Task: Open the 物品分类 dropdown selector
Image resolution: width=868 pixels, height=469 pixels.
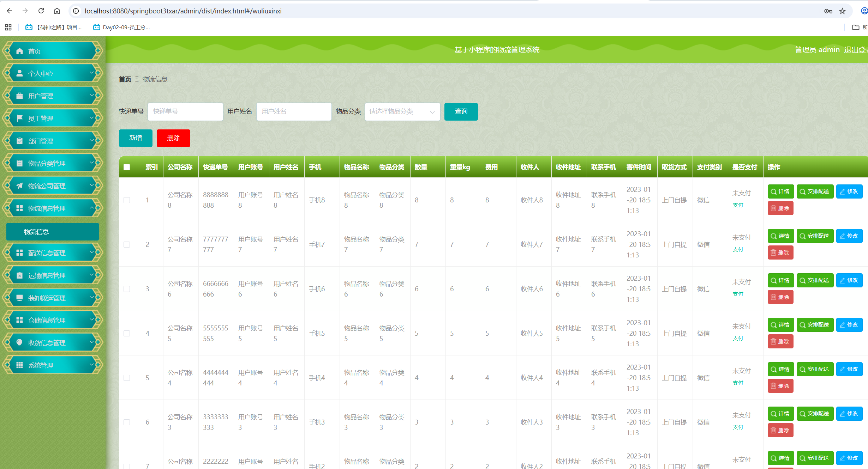Action: click(402, 112)
